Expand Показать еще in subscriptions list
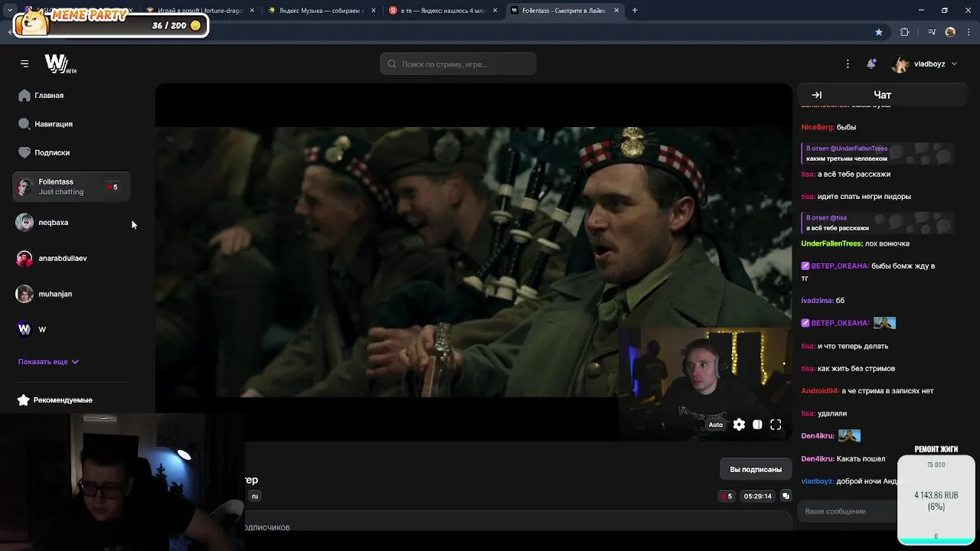Viewport: 980px width, 551px height. pos(48,361)
